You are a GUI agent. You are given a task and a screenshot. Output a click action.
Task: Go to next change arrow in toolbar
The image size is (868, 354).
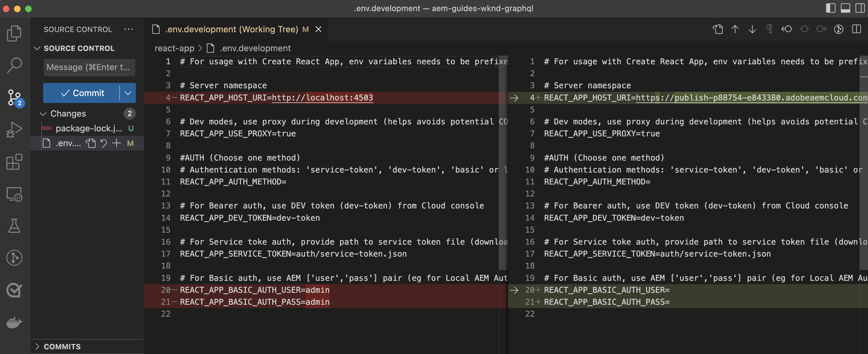[752, 29]
